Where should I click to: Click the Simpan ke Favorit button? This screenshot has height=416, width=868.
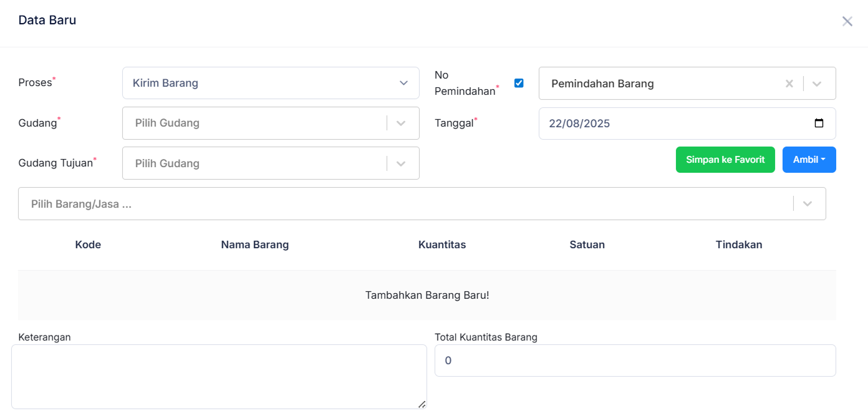(725, 160)
